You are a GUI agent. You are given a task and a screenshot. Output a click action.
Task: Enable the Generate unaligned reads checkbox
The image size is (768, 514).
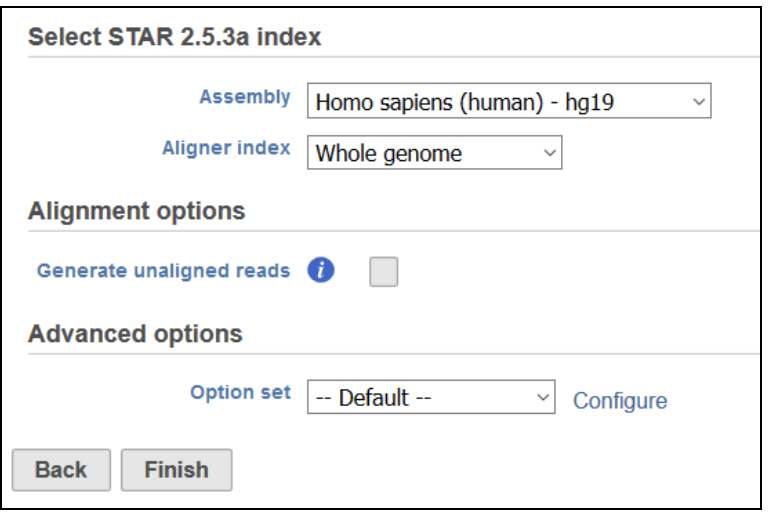384,271
